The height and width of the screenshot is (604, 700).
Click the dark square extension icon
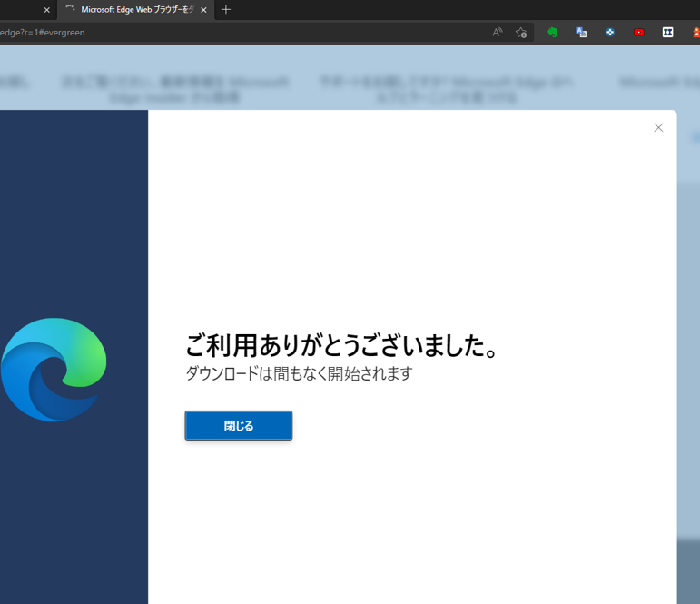[x=668, y=32]
